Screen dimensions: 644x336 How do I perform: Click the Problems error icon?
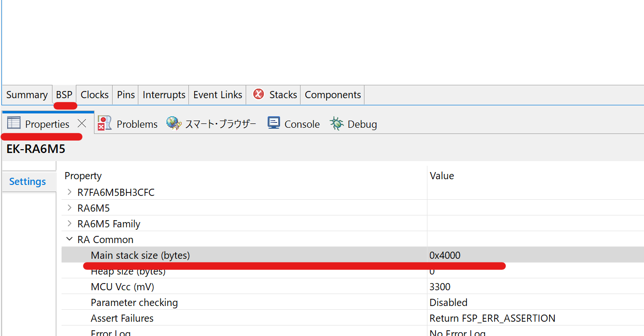click(x=104, y=123)
